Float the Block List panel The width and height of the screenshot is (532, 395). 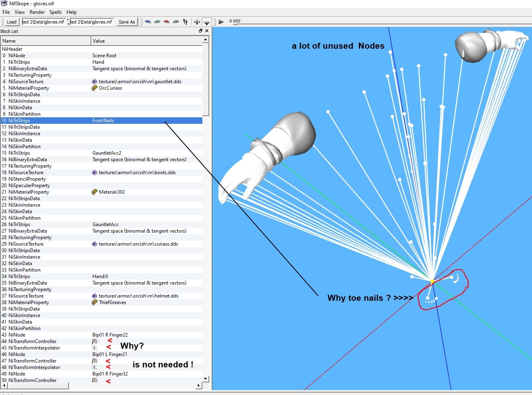(201, 31)
